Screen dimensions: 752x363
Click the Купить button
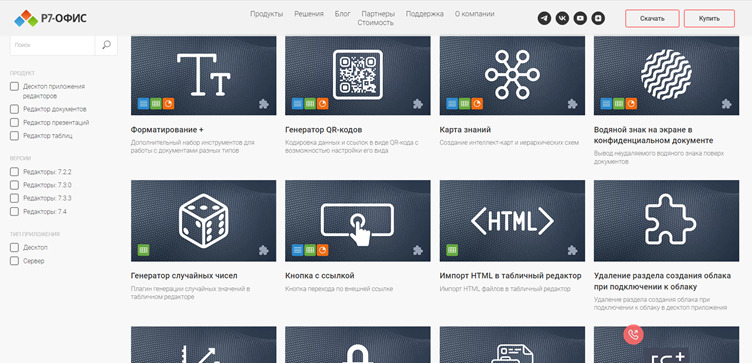709,19
